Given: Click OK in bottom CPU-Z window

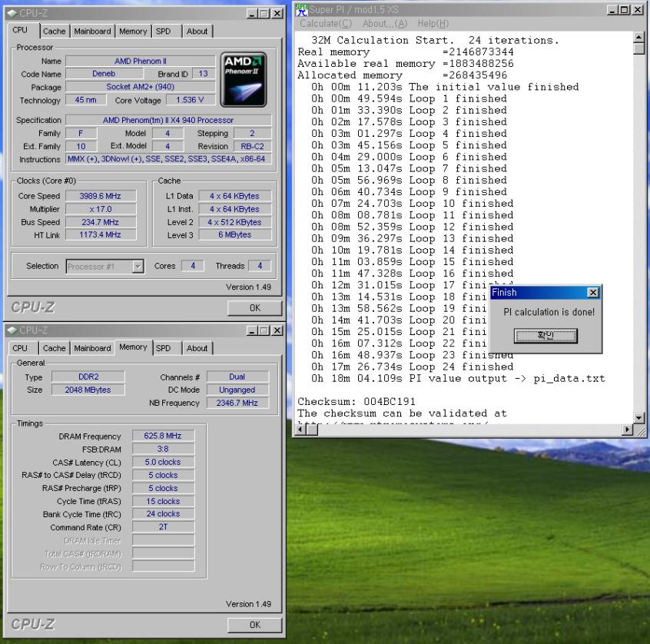Looking at the screenshot, I should point(254,625).
